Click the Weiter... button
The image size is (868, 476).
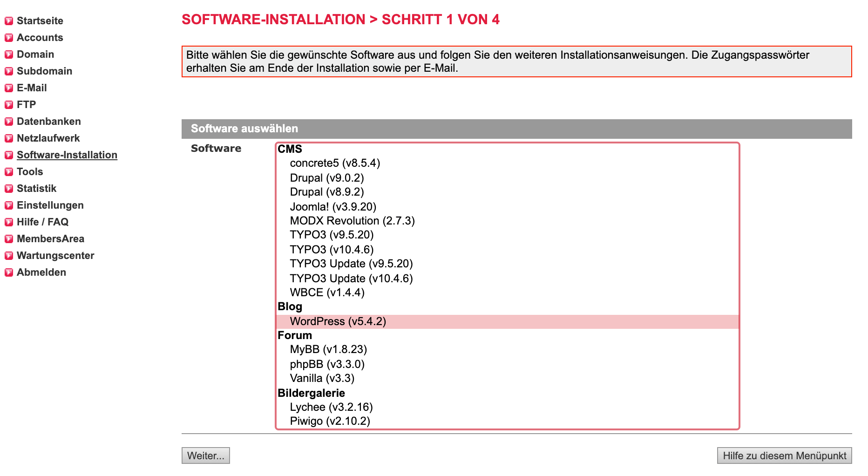click(x=206, y=456)
